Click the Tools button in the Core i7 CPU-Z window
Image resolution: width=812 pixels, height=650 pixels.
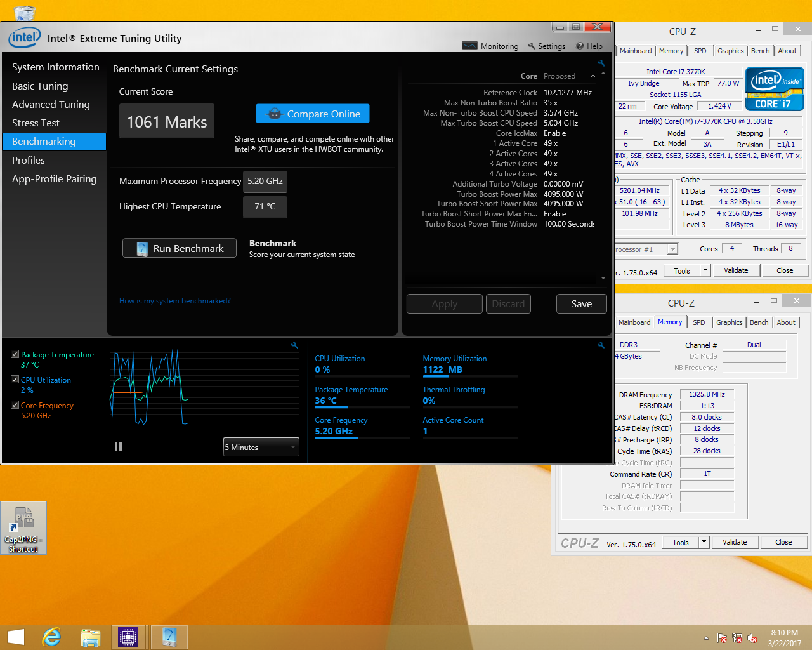click(x=682, y=270)
